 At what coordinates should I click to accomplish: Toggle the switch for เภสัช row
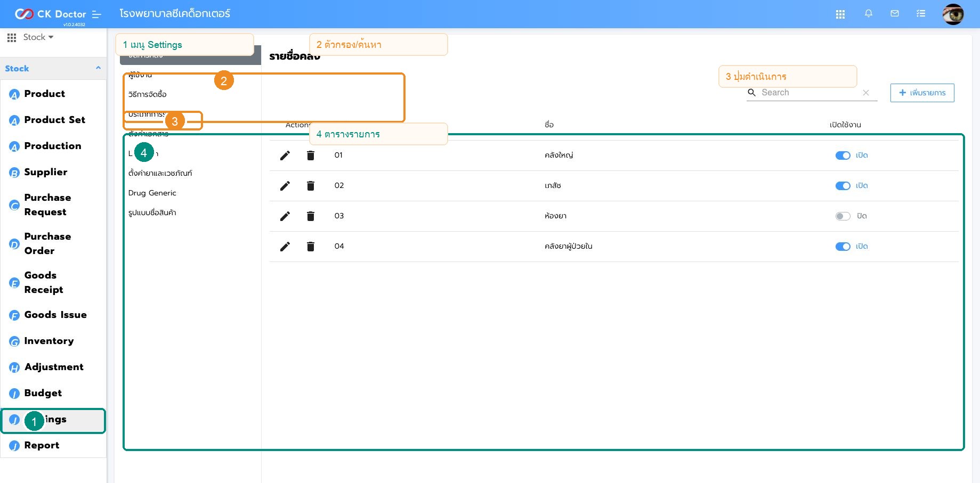(843, 186)
